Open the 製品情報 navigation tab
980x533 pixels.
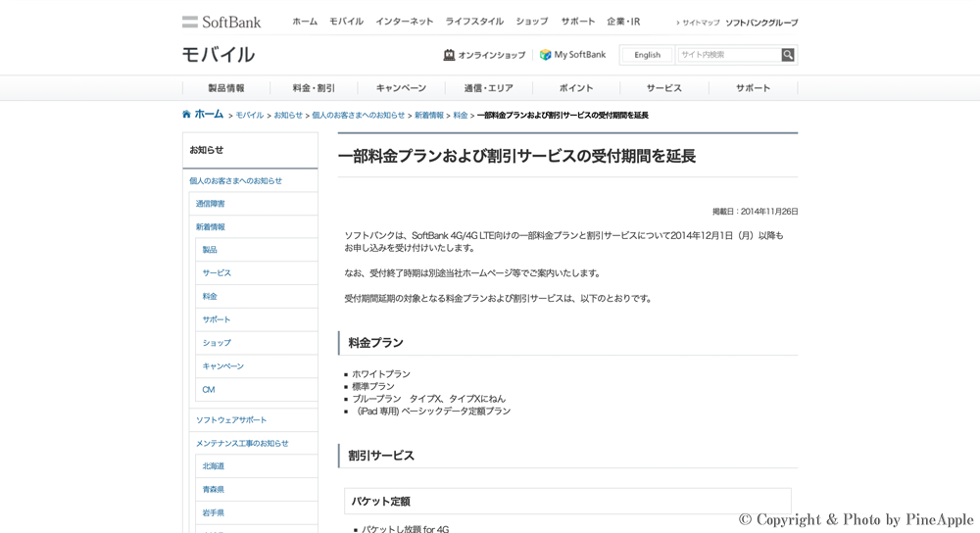pyautogui.click(x=226, y=88)
